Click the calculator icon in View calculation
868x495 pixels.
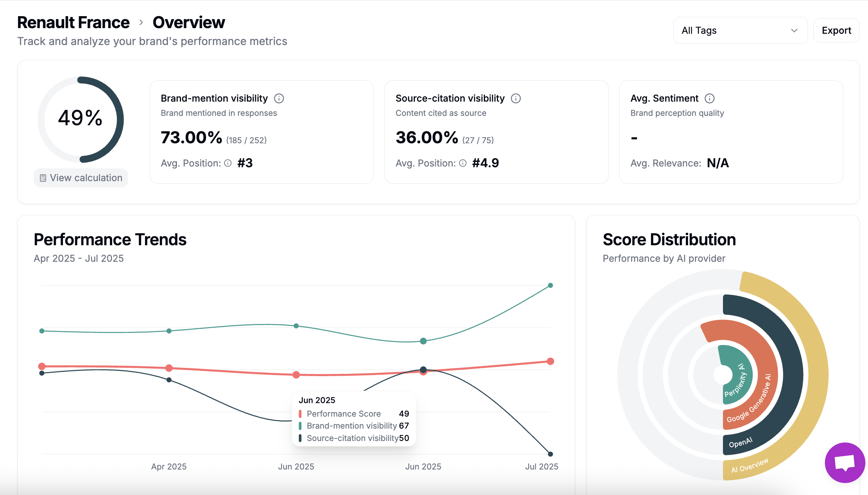tap(43, 178)
